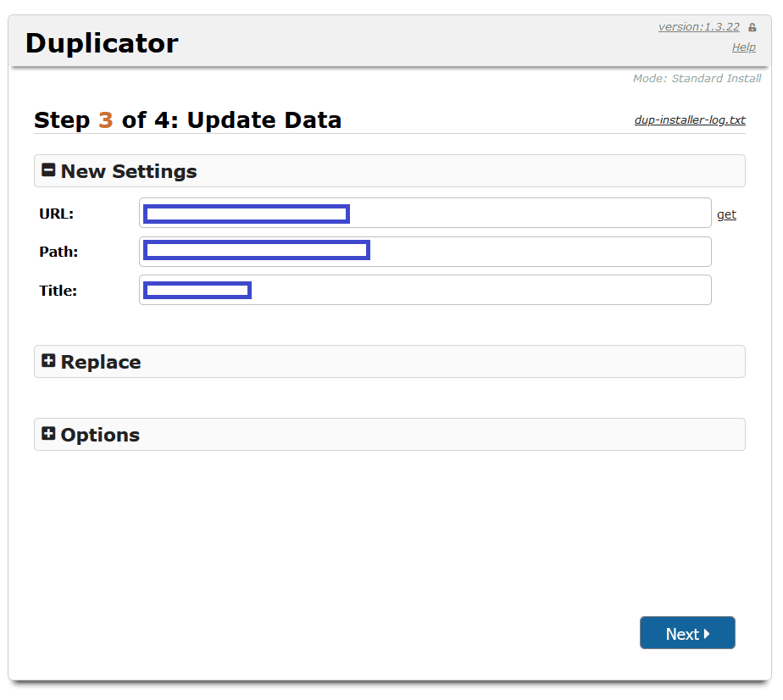
Task: Click the arrow icon on the Next button
Action: click(x=708, y=634)
